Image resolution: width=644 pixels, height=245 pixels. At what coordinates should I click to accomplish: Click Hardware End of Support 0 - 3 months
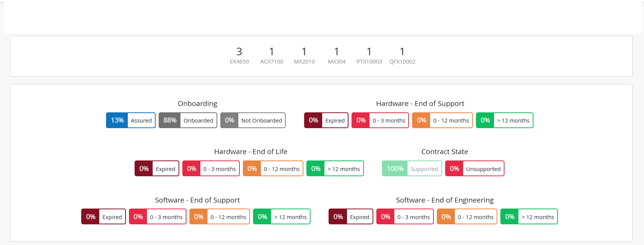(380, 120)
